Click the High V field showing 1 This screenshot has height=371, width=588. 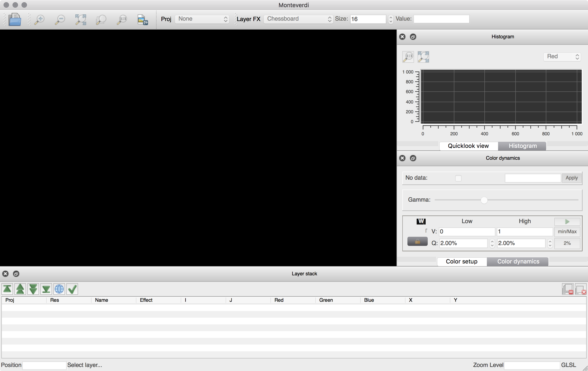click(525, 232)
